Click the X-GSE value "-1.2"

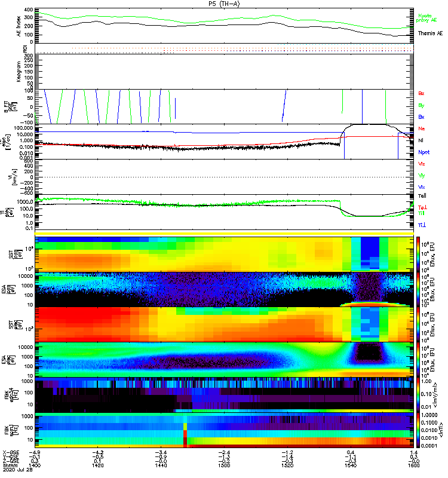pyautogui.click(x=287, y=452)
